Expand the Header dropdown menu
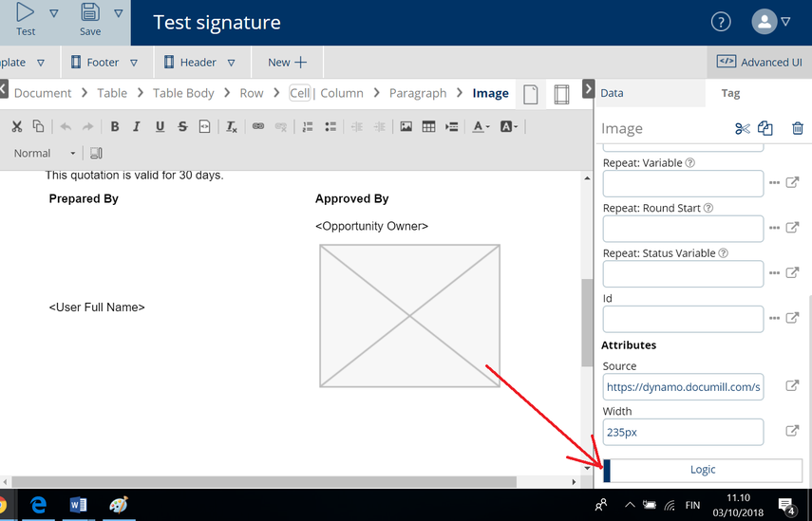The height and width of the screenshot is (521, 812). coord(228,63)
